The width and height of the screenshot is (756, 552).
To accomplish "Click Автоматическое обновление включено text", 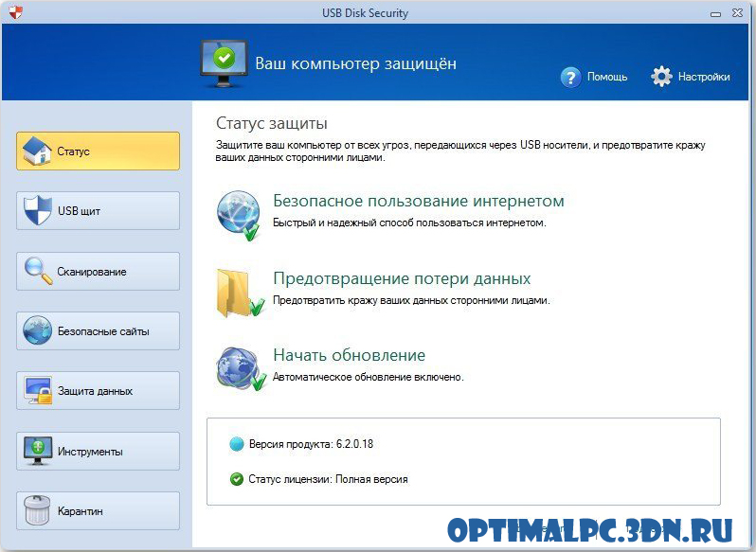I will (x=369, y=377).
